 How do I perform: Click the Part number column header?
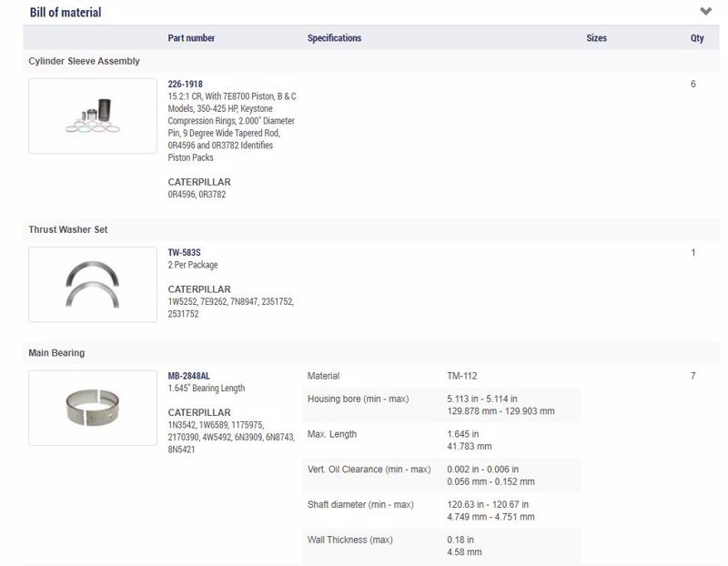191,38
